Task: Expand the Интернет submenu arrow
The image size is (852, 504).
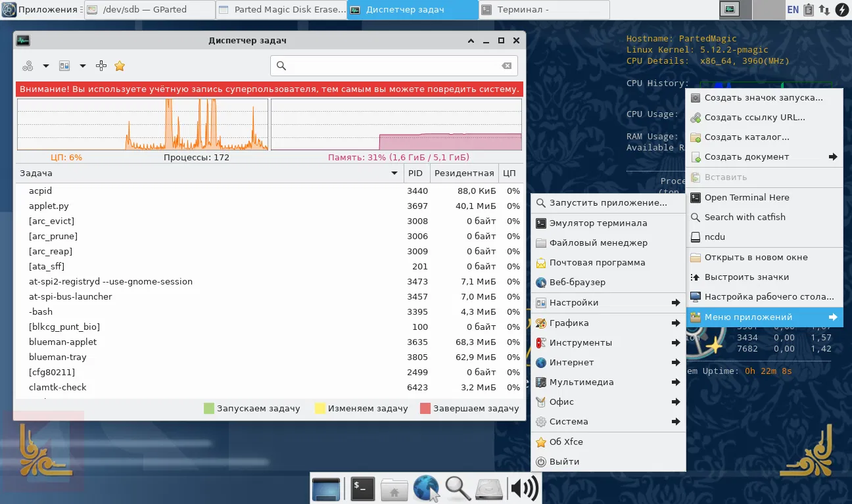Action: [676, 363]
